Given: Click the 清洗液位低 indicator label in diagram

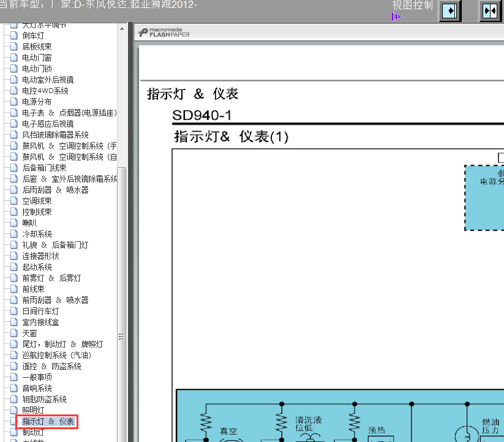Looking at the screenshot, I should [308, 424].
